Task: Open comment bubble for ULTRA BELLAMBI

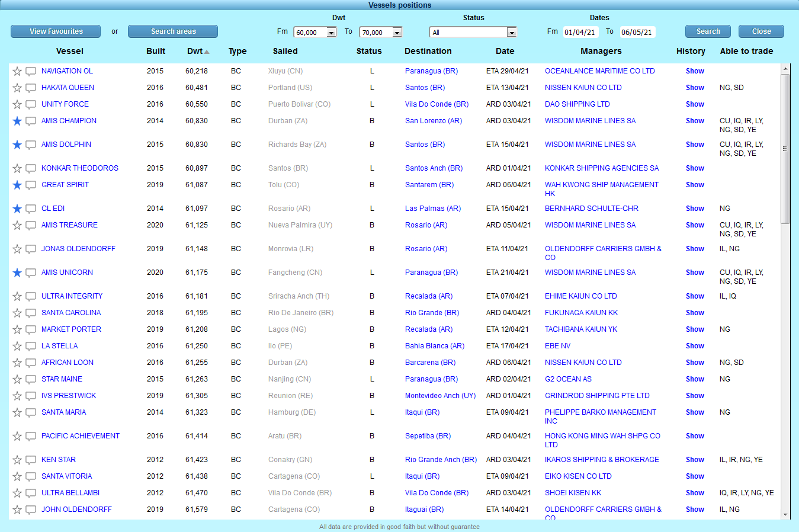Action: (31, 493)
